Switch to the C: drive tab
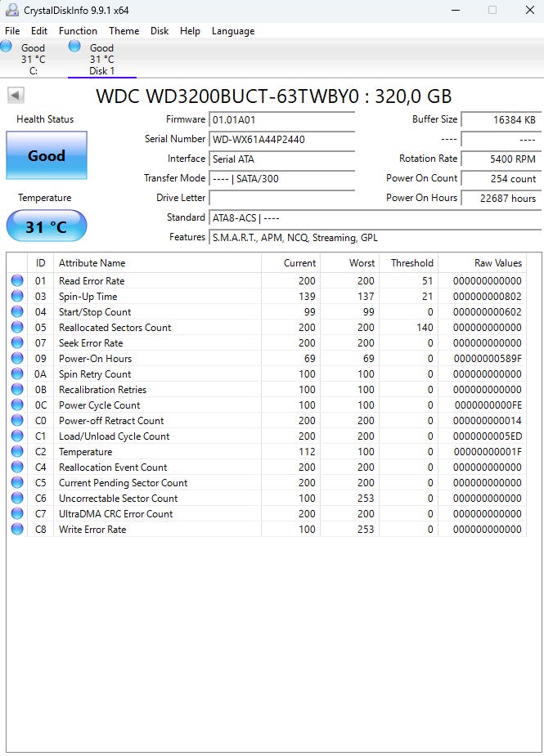This screenshot has height=756, width=544. [x=33, y=60]
